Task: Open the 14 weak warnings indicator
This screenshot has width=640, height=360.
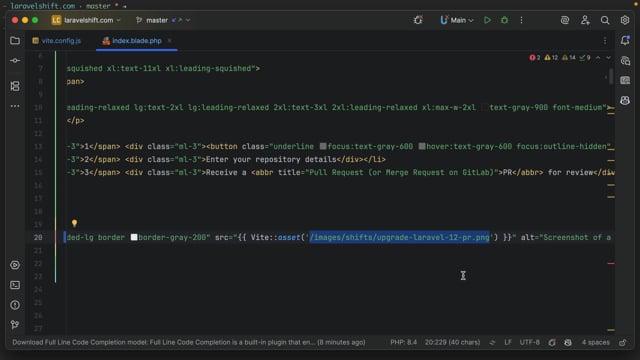Action: 569,58
